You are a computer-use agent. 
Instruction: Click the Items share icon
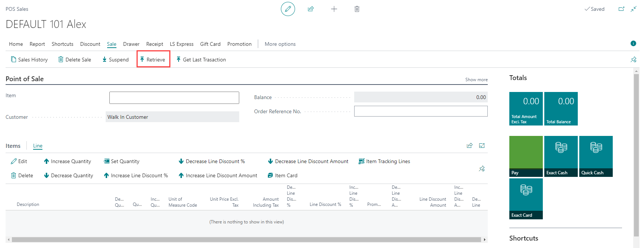(470, 146)
